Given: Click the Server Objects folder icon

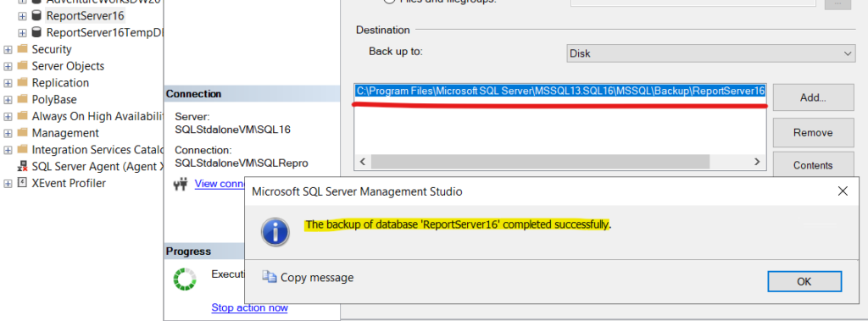Looking at the screenshot, I should (22, 66).
